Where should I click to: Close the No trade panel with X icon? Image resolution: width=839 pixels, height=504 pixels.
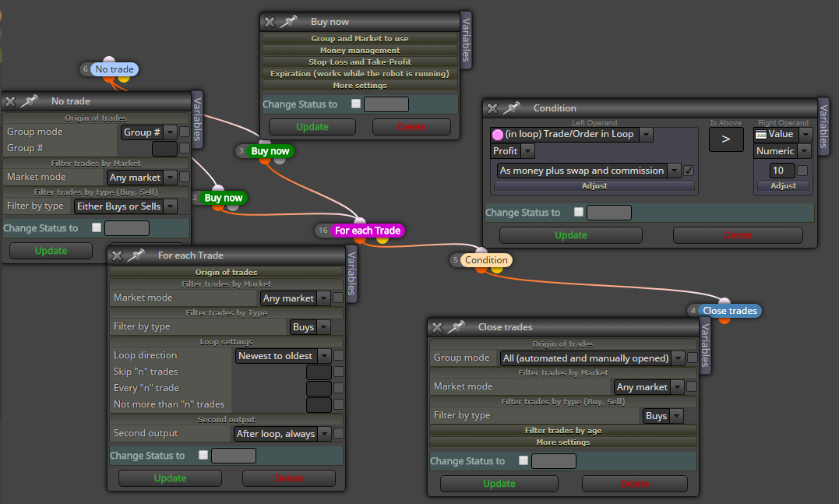(10, 101)
